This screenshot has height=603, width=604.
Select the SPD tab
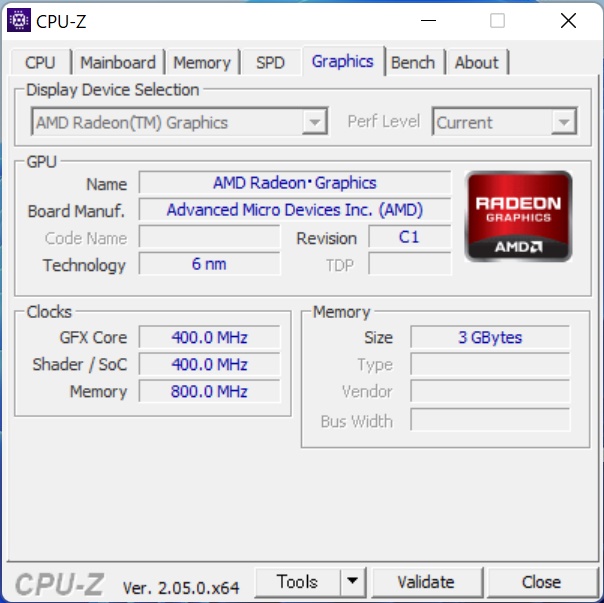[270, 62]
